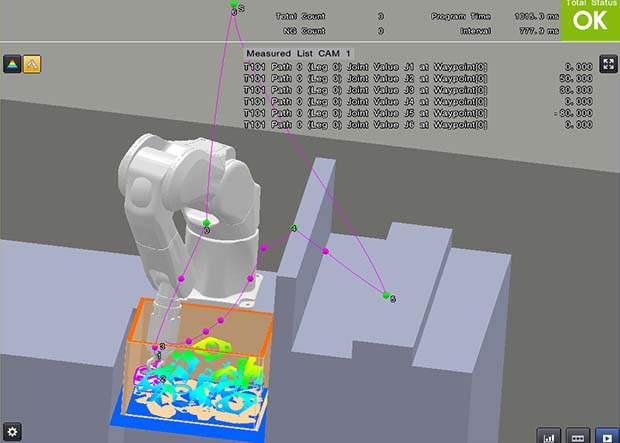Click green waypoint 5 on the path

(386, 295)
